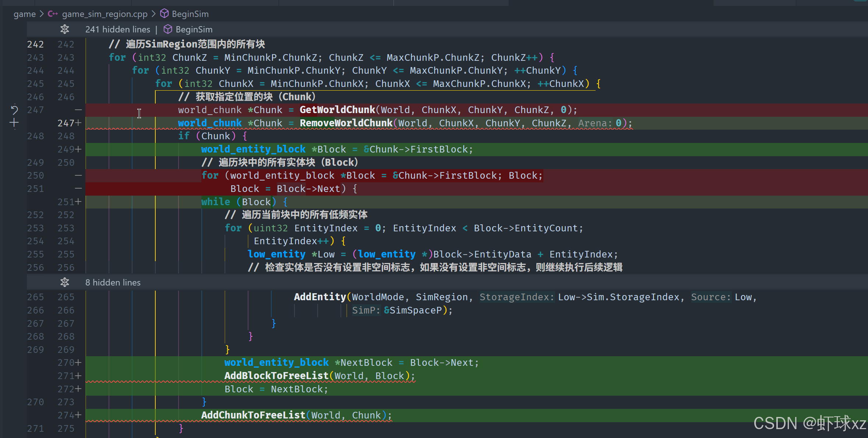Click the StorageIndex: inlay hint
The height and width of the screenshot is (438, 868).
516,297
